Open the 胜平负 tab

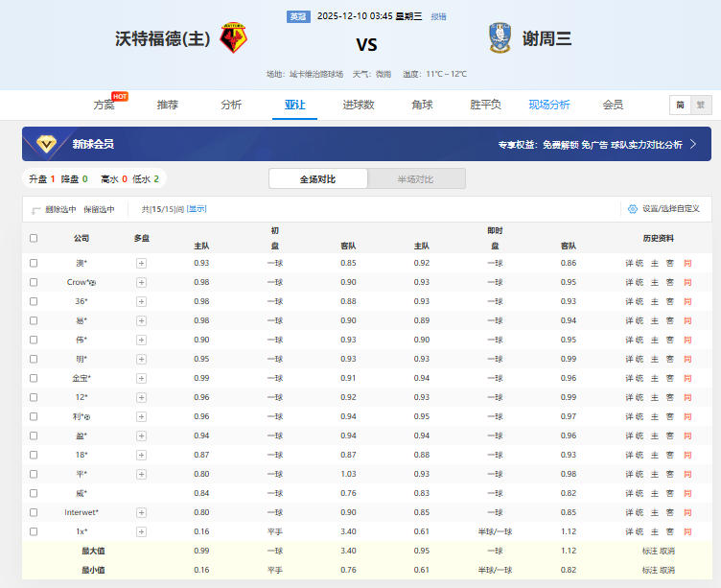[485, 105]
